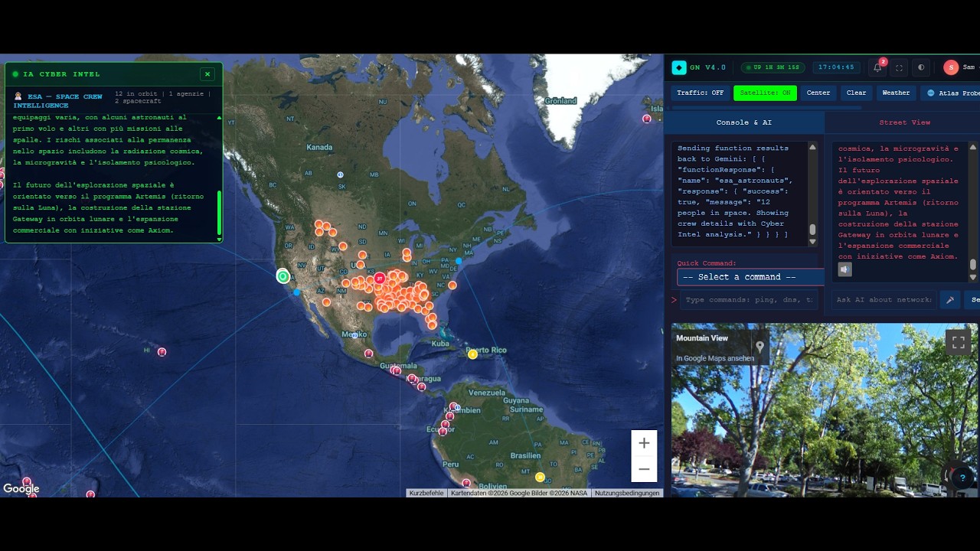The height and width of the screenshot is (551, 980).
Task: Click the green target marker near California
Action: [x=283, y=276]
